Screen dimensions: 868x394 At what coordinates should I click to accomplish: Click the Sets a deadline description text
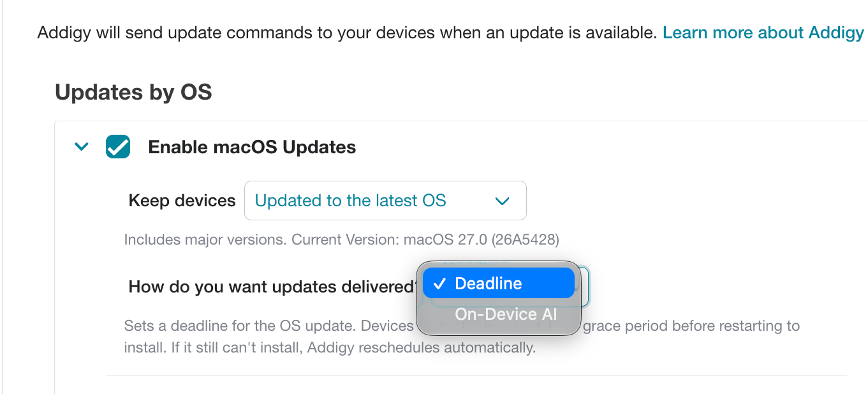tap(268, 326)
